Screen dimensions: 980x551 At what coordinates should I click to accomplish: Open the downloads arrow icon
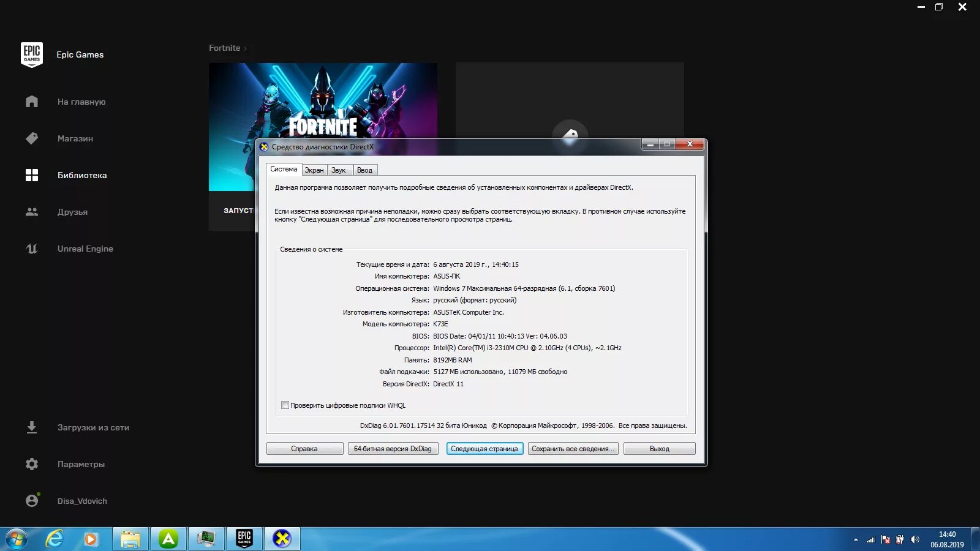[x=32, y=427]
